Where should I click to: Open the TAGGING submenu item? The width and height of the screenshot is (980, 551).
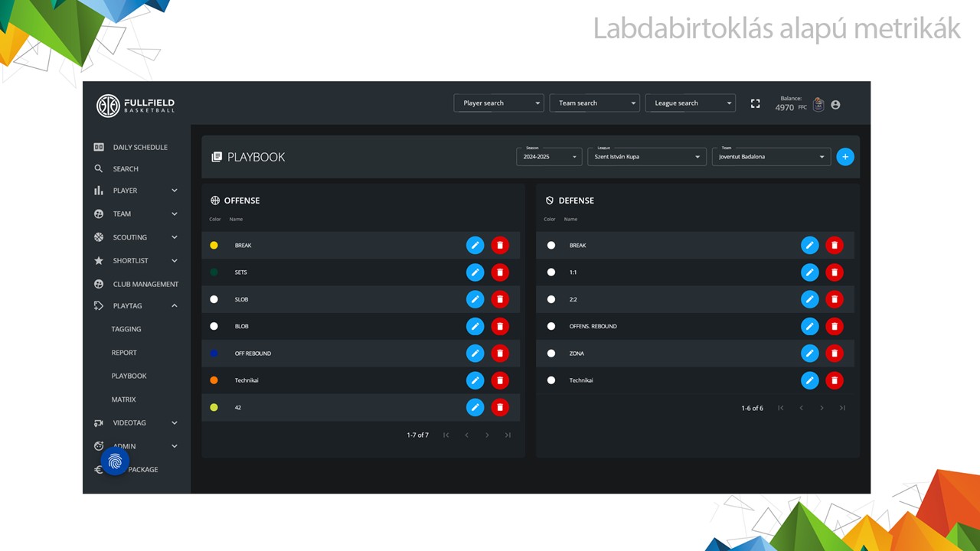click(126, 329)
